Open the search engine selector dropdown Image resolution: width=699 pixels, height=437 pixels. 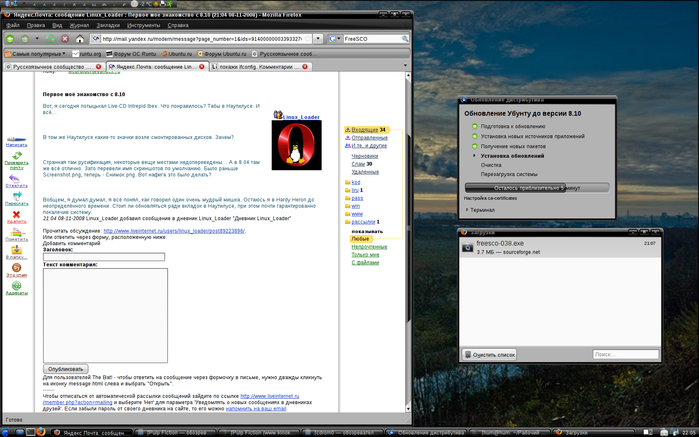(334, 39)
